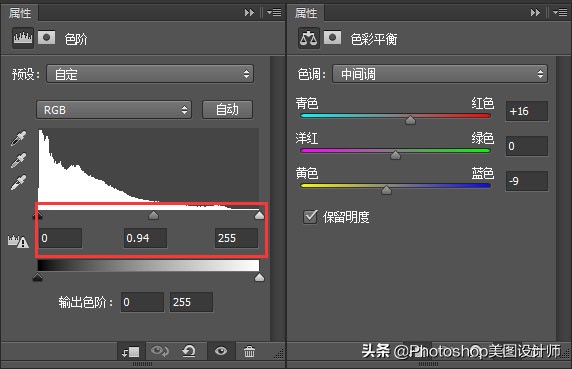Click the Color Balance scales icon
This screenshot has width=572, height=369.
coord(309,38)
